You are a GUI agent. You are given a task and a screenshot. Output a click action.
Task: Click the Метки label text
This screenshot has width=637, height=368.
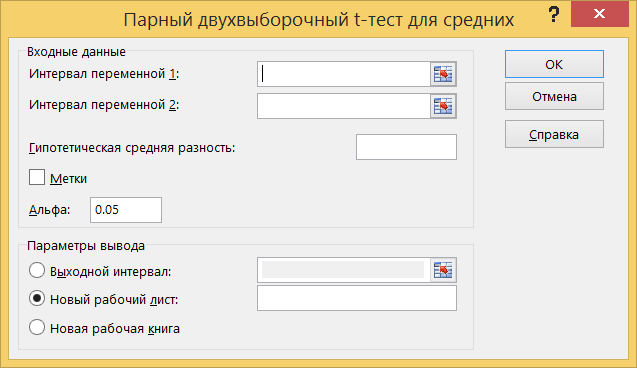click(x=68, y=179)
